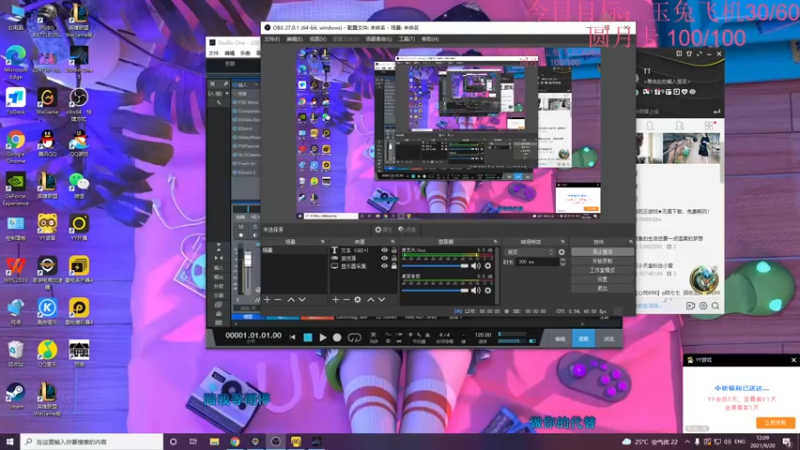Toggle loop in Studio One transport
Viewport: 800px width, 450px height.
point(354,337)
